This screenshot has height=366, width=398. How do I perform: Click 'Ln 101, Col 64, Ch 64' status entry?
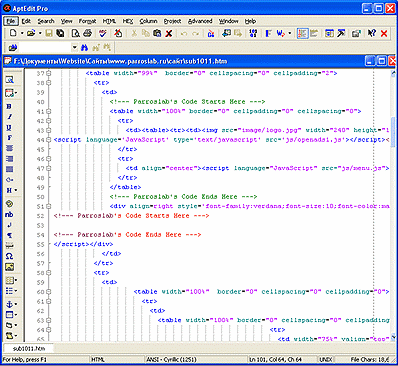(x=275, y=360)
